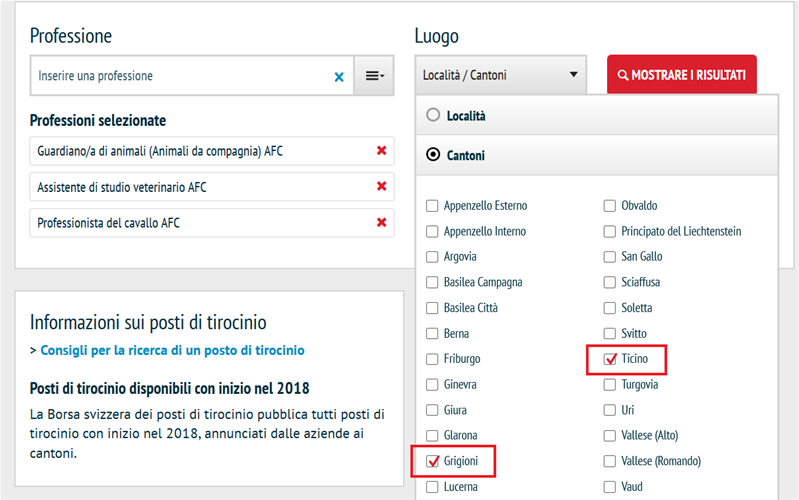Remove Assistente di studio veterinario AFC
This screenshot has width=799, height=500.
click(381, 187)
